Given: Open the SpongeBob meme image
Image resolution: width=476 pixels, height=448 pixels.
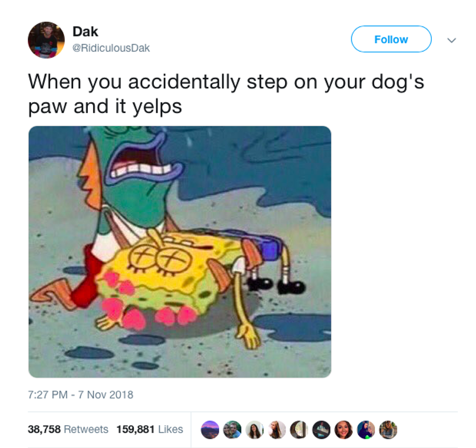Looking at the screenshot, I should pos(180,252).
